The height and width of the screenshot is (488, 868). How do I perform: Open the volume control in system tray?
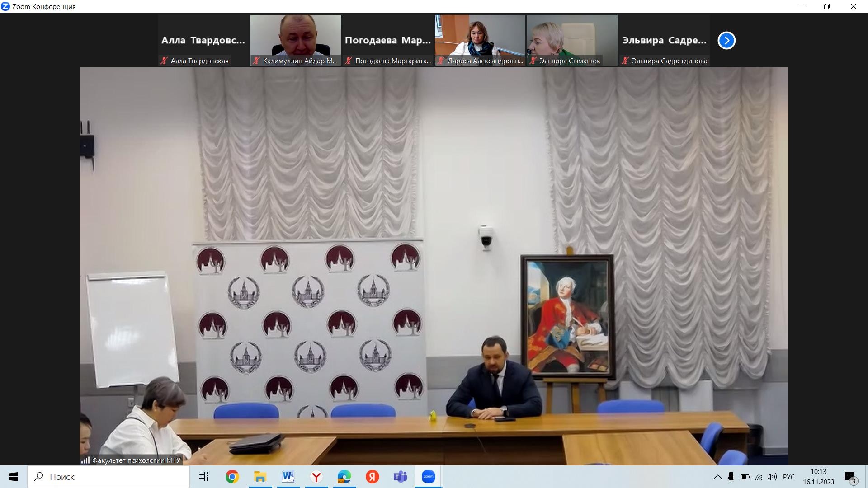tap(772, 477)
